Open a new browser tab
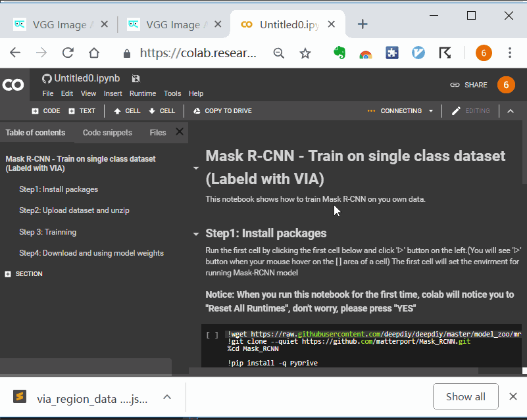The width and height of the screenshot is (527, 420). click(363, 24)
